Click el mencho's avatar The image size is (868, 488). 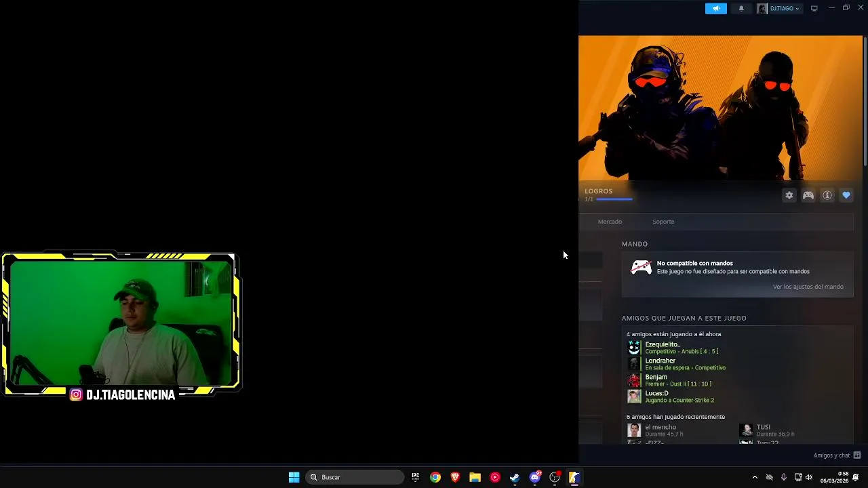point(634,430)
